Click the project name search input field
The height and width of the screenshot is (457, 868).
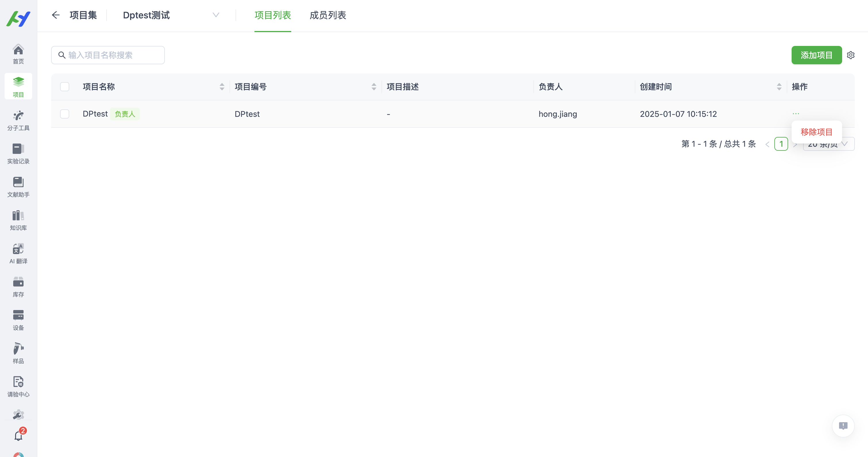[108, 55]
